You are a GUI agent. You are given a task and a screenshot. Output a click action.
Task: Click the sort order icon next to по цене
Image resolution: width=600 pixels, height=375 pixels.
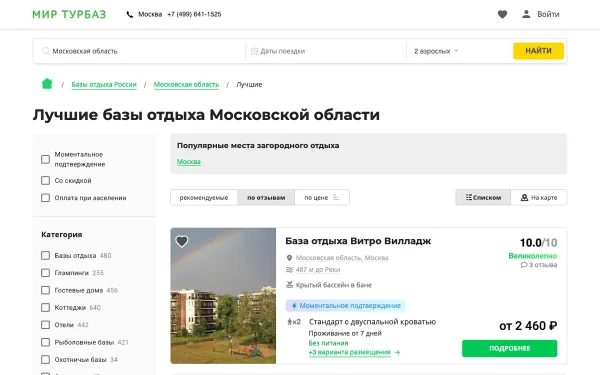tap(336, 197)
